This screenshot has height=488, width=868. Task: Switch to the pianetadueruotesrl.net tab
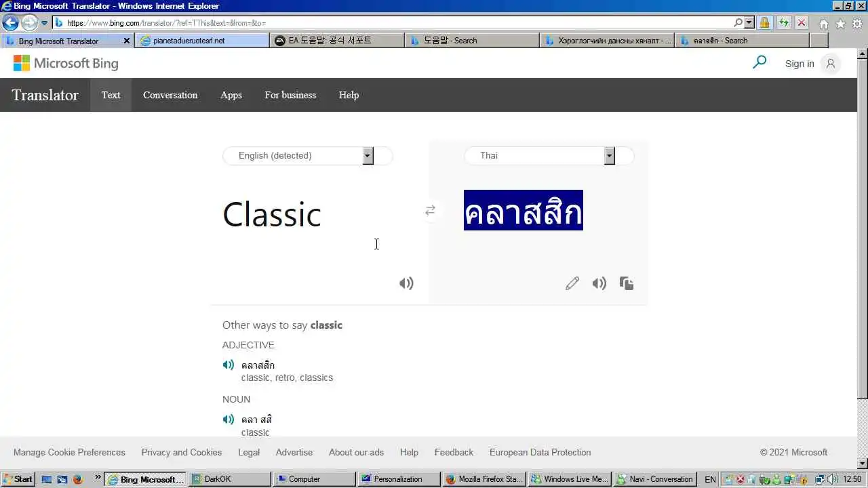point(202,41)
